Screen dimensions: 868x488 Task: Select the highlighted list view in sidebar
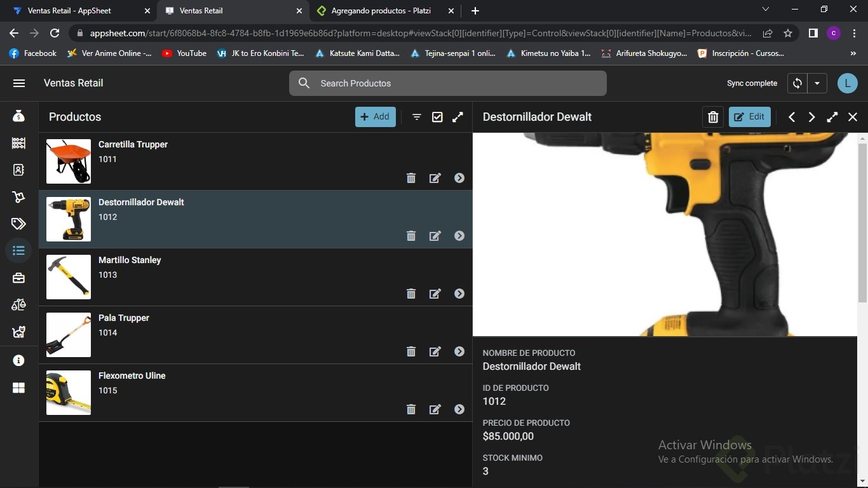point(18,250)
